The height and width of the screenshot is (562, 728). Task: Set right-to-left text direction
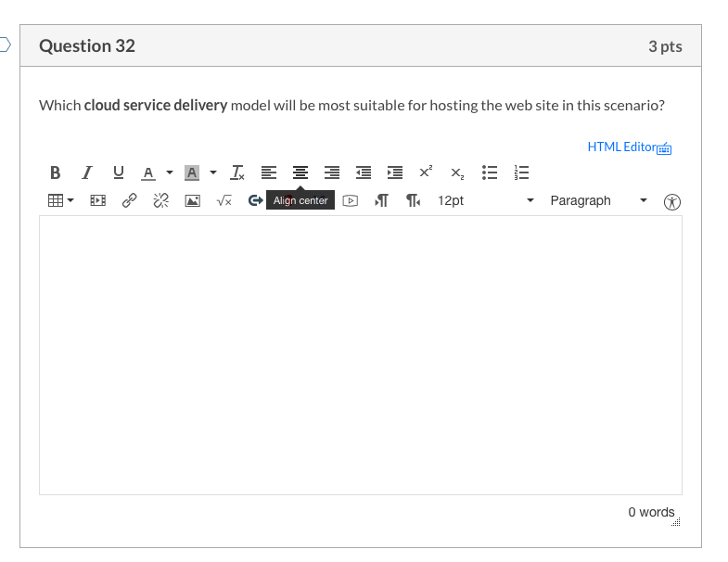coord(414,200)
